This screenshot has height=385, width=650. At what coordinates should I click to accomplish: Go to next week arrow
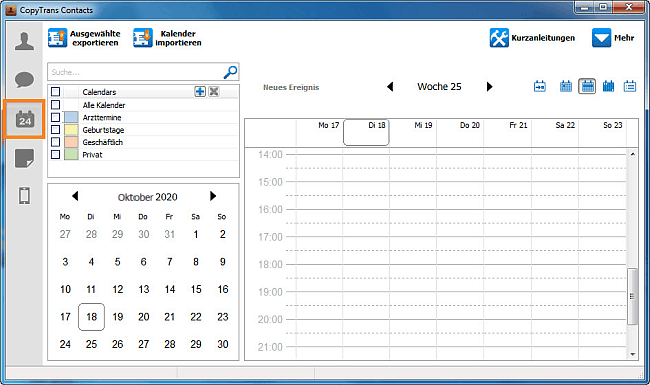[x=490, y=87]
